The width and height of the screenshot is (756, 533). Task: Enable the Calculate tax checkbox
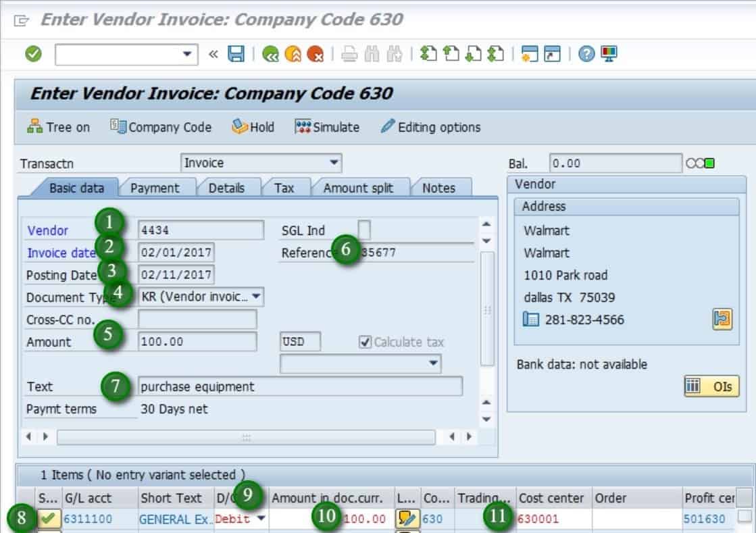(x=365, y=341)
